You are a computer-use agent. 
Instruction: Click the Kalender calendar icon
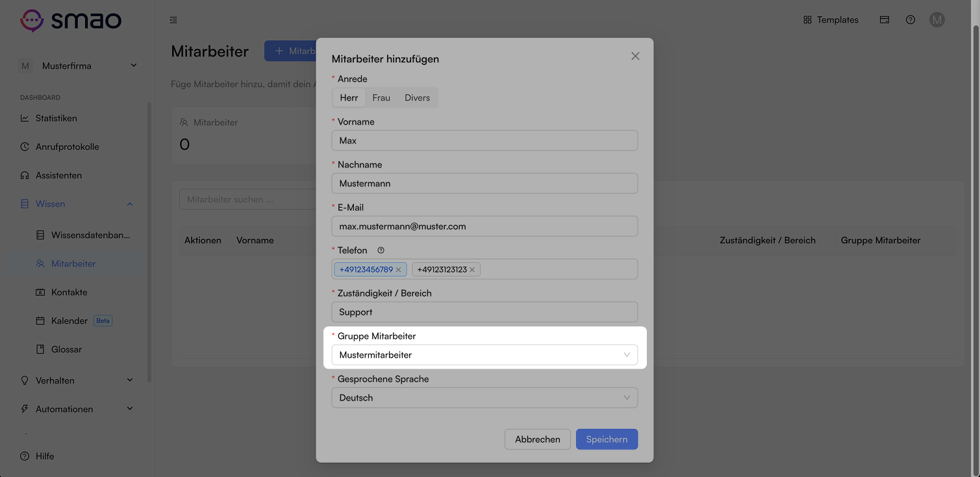40,321
